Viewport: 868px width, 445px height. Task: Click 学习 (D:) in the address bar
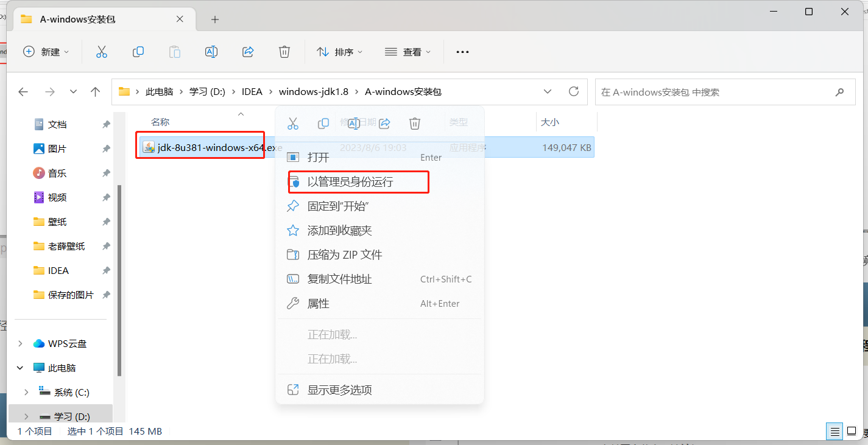pos(208,92)
